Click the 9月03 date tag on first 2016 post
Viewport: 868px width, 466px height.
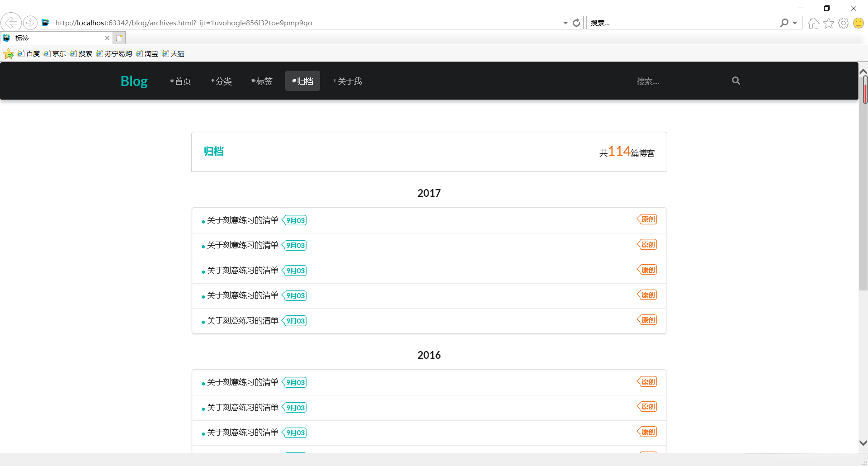coord(294,382)
